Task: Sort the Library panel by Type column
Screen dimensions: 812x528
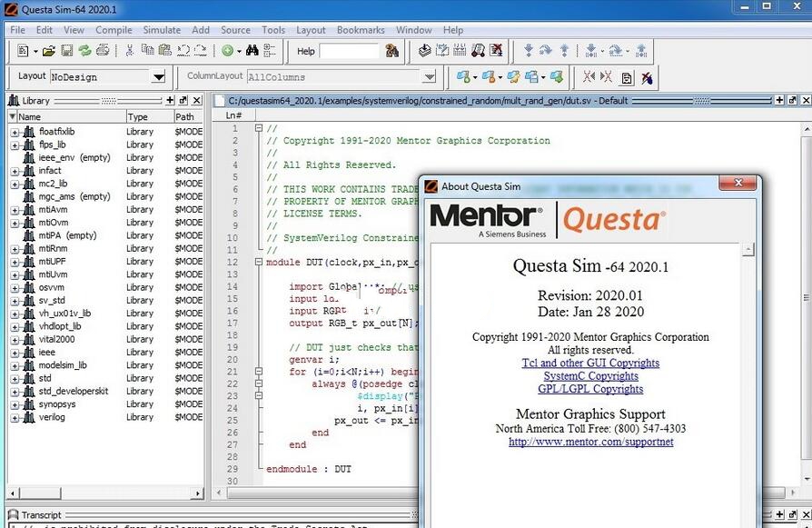Action: tap(150, 116)
